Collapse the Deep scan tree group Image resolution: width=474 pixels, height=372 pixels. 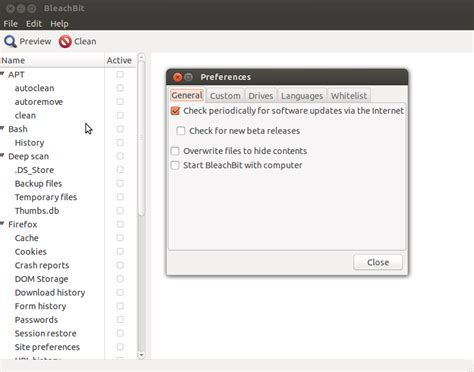point(3,155)
